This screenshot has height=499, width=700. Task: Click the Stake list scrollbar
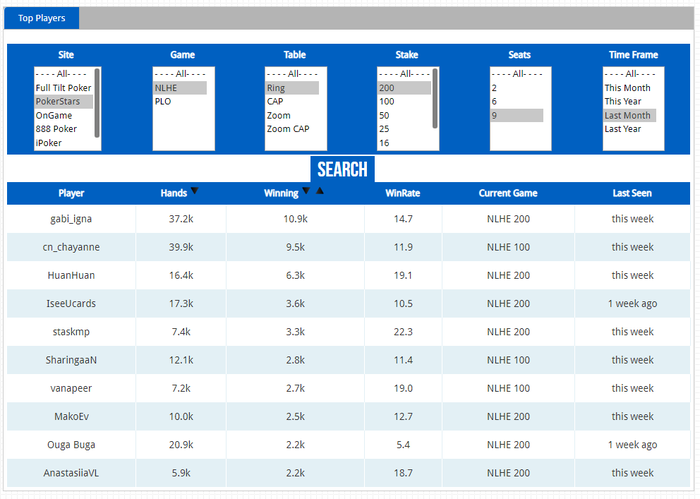click(x=435, y=99)
